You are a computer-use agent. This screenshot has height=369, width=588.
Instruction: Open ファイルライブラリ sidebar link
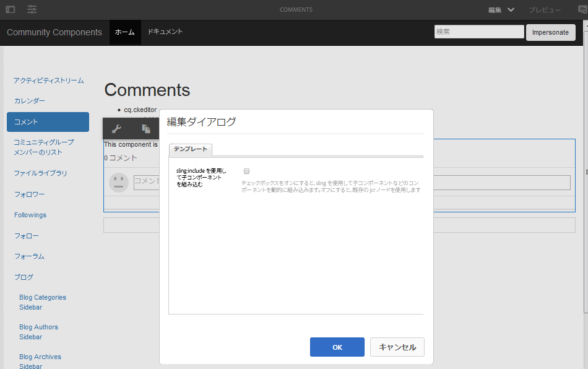pos(40,173)
